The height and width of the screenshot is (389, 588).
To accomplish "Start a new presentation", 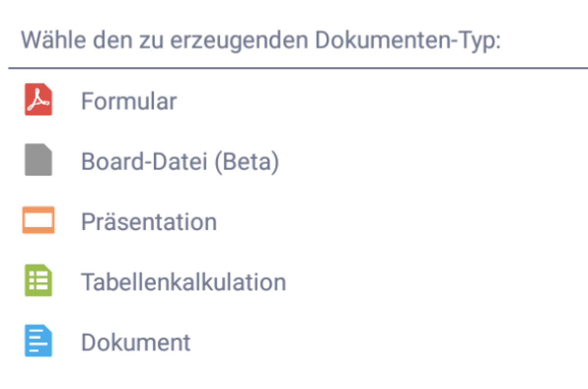I will click(x=149, y=222).
